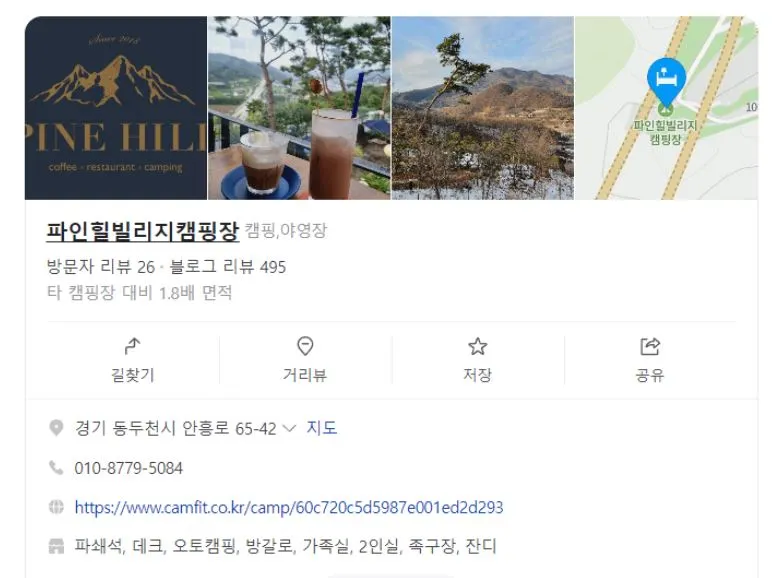Viewport: 781px width, 578px height.
Task: Click the map preview thumbnail
Action: (x=666, y=108)
